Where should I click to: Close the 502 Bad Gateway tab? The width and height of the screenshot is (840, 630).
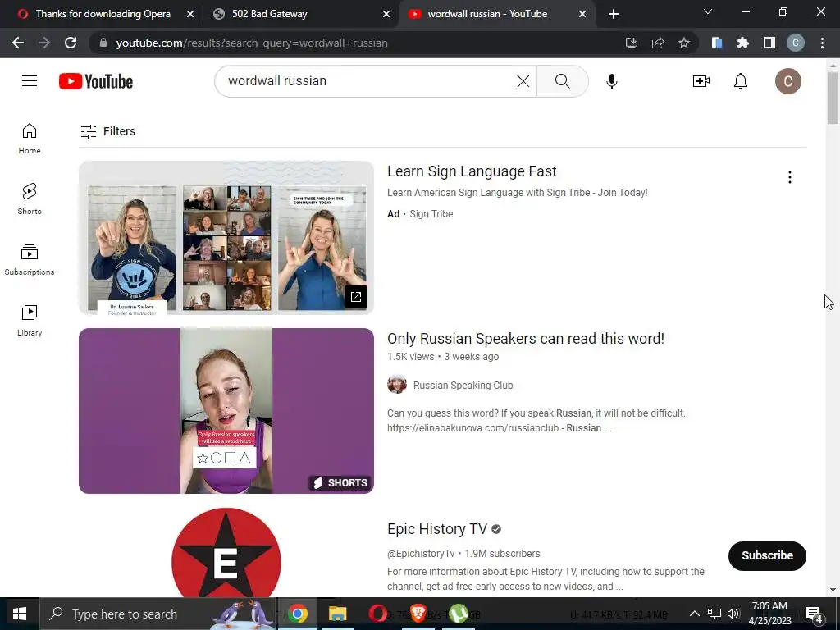point(386,14)
